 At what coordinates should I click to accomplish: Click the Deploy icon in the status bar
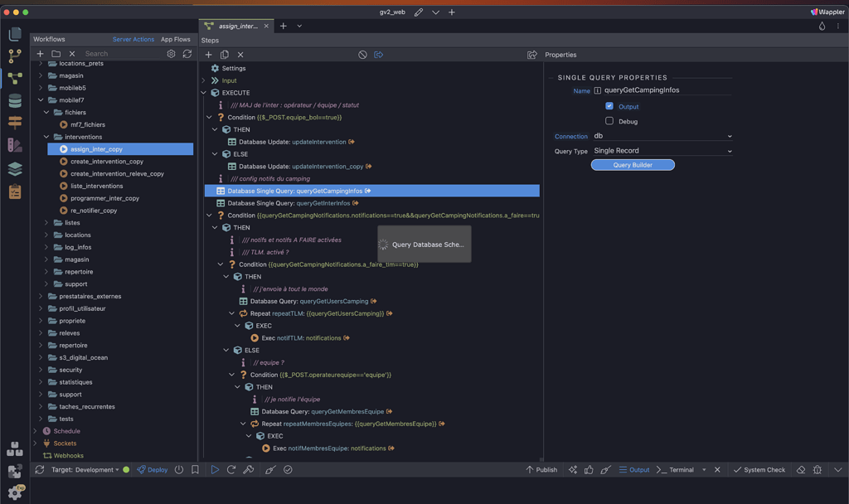[x=149, y=470]
